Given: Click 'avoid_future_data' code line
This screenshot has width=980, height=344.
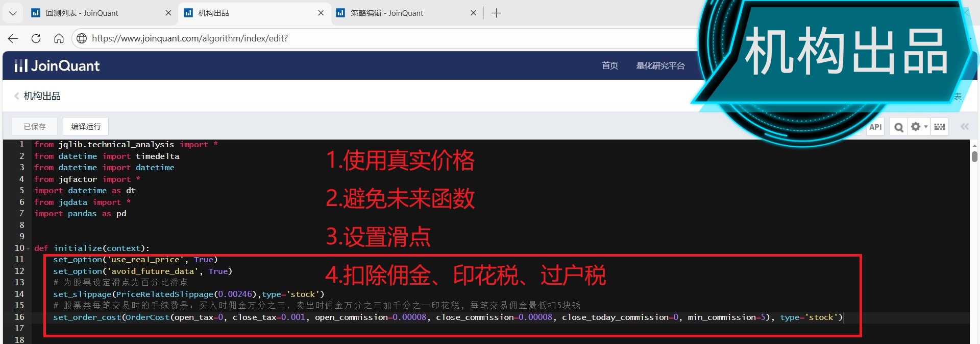Looking at the screenshot, I should [142, 271].
